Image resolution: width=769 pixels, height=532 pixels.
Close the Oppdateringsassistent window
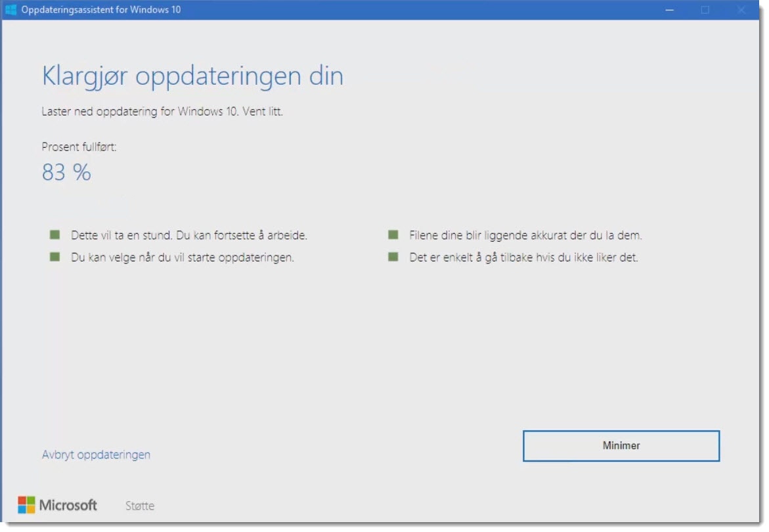point(741,10)
